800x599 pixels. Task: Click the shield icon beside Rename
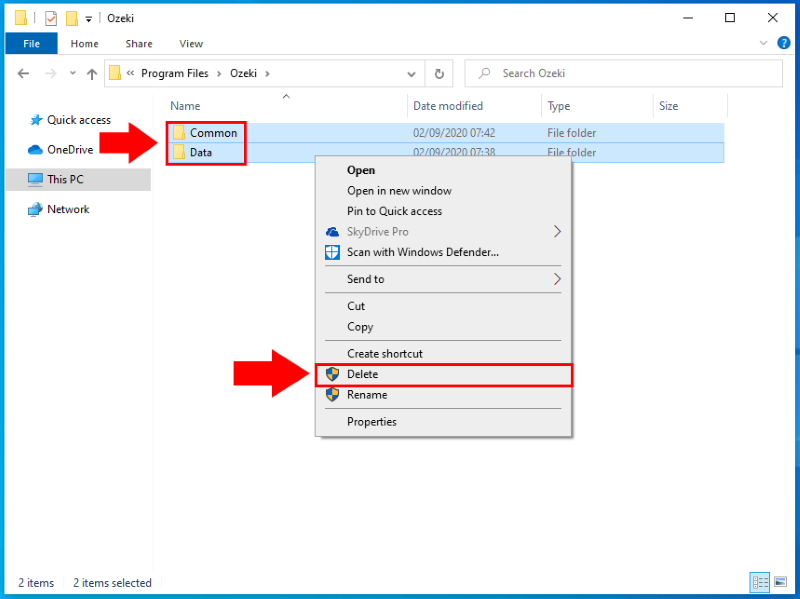[332, 395]
